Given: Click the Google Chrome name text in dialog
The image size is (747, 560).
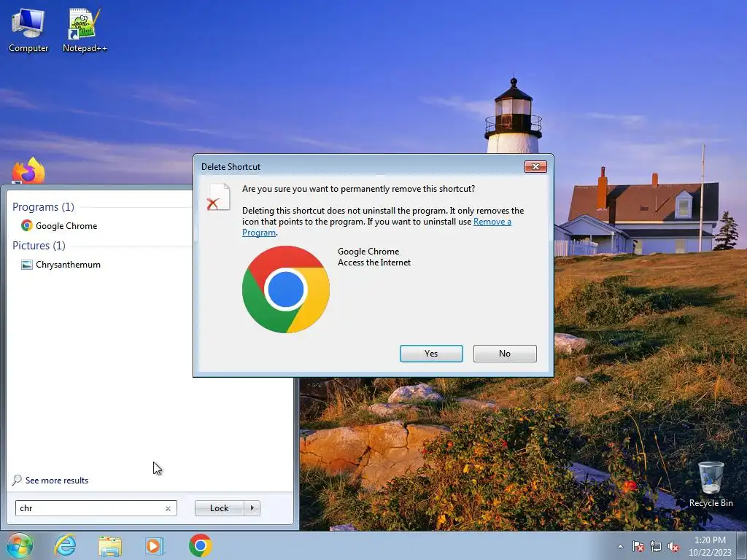Looking at the screenshot, I should pos(368,252).
